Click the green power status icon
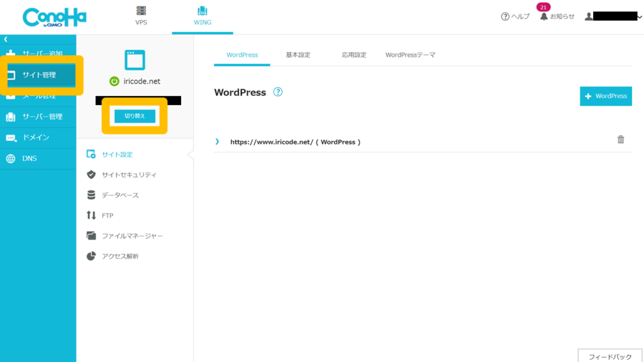The height and width of the screenshot is (362, 644). pos(114,81)
